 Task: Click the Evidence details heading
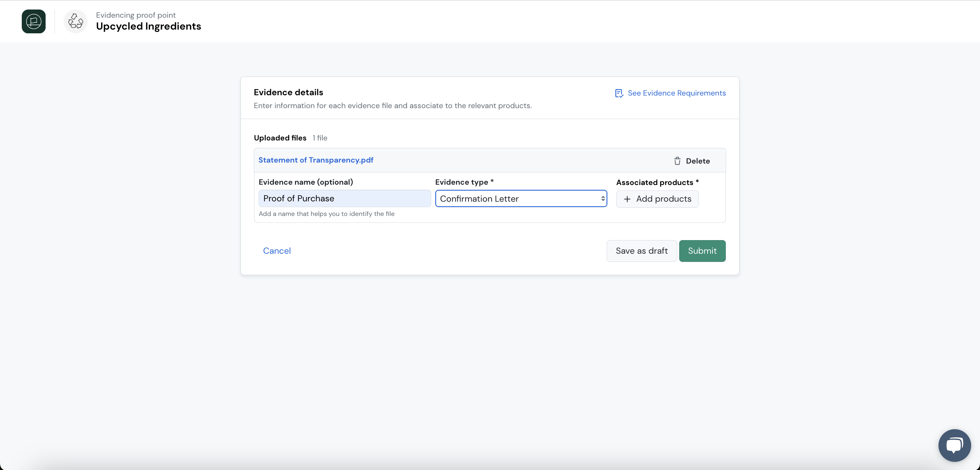288,93
